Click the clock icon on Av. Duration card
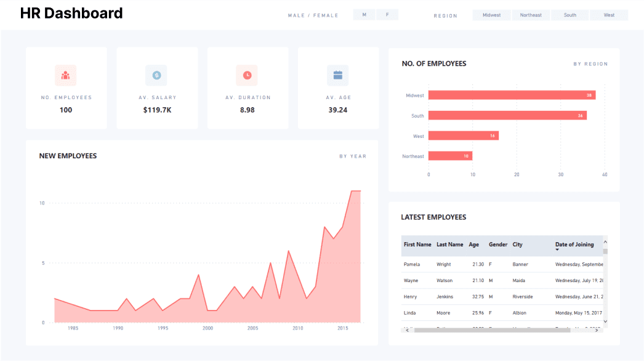The image size is (644, 361). click(248, 75)
